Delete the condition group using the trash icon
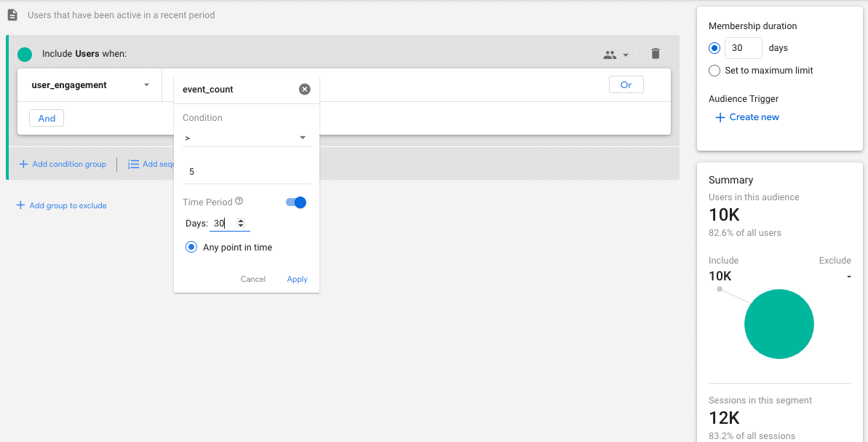 click(x=654, y=53)
